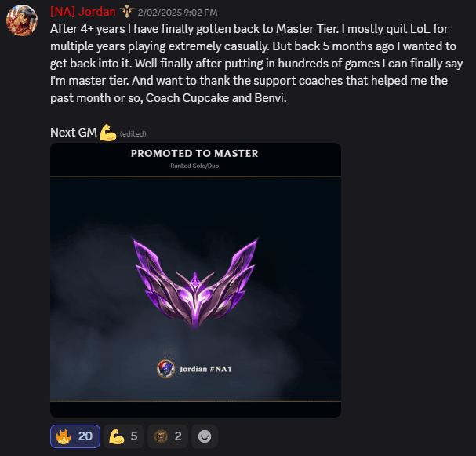Click the 2/02/2025 9:02 PM timestamp
Screen dimensions: 476x456
tap(177, 13)
